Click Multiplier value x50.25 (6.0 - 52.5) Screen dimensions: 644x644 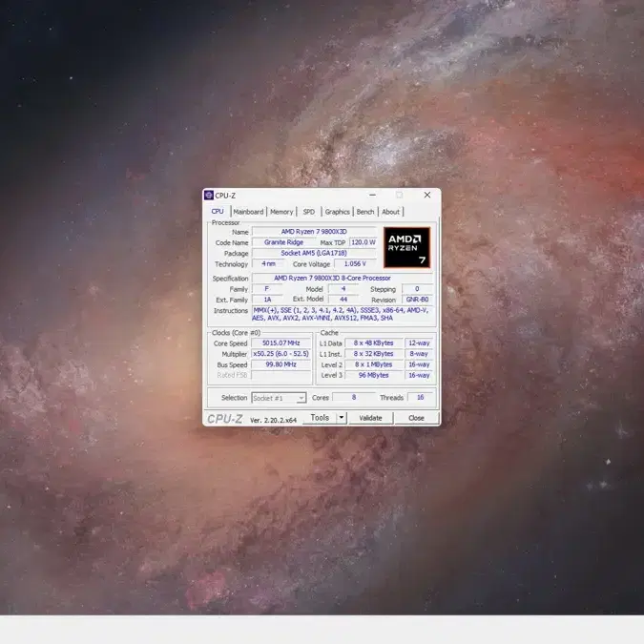(x=280, y=354)
